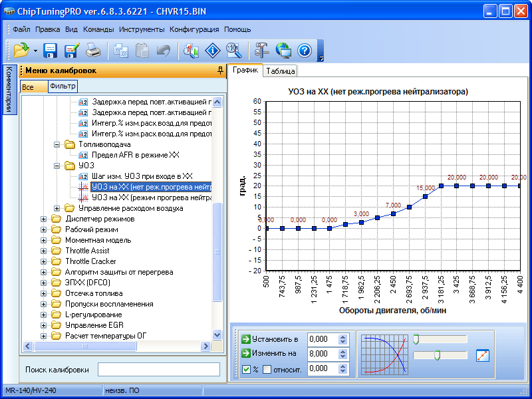Open the Инструменты menu
This screenshot has width=532, height=399.
142,29
